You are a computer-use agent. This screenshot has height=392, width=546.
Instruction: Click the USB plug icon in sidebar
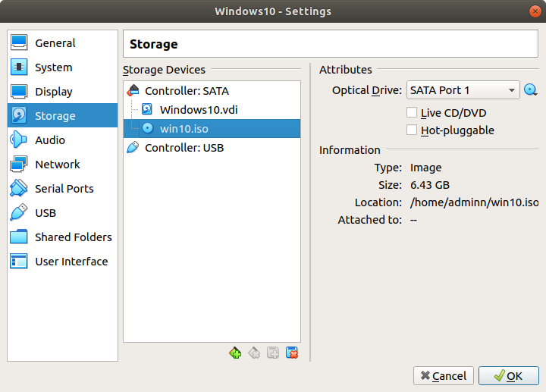click(x=19, y=213)
